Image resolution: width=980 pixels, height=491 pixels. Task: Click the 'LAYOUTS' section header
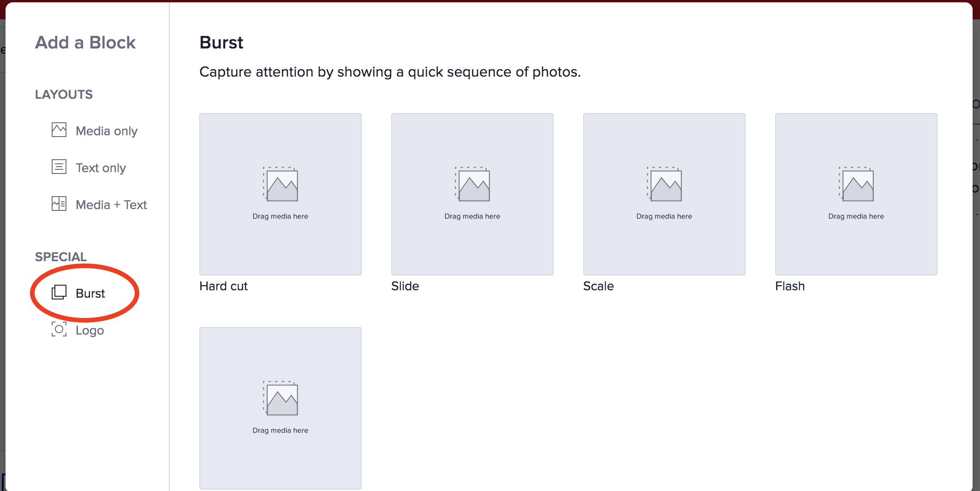pos(64,95)
